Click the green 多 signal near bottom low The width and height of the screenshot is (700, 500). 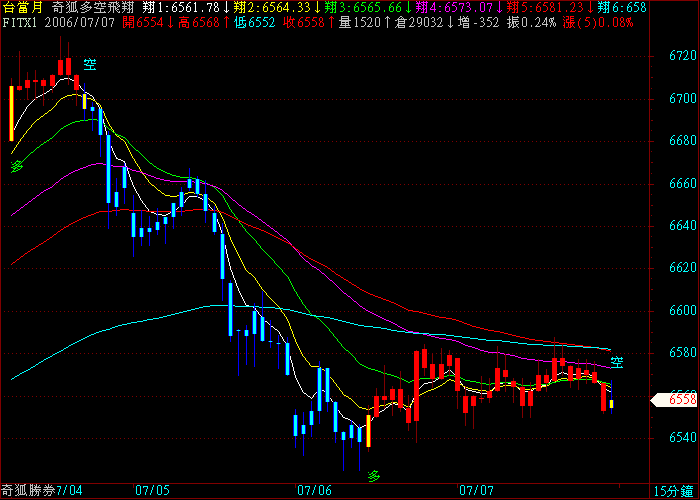pos(374,475)
